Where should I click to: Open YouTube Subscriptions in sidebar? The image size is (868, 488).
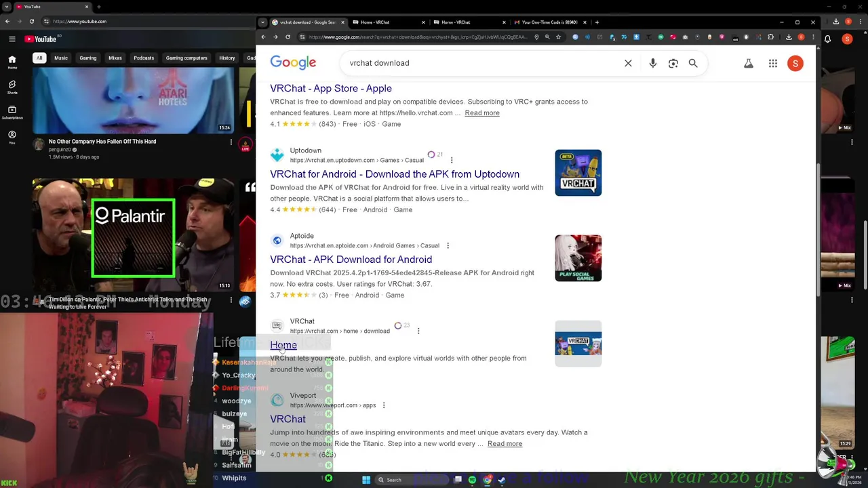(12, 112)
